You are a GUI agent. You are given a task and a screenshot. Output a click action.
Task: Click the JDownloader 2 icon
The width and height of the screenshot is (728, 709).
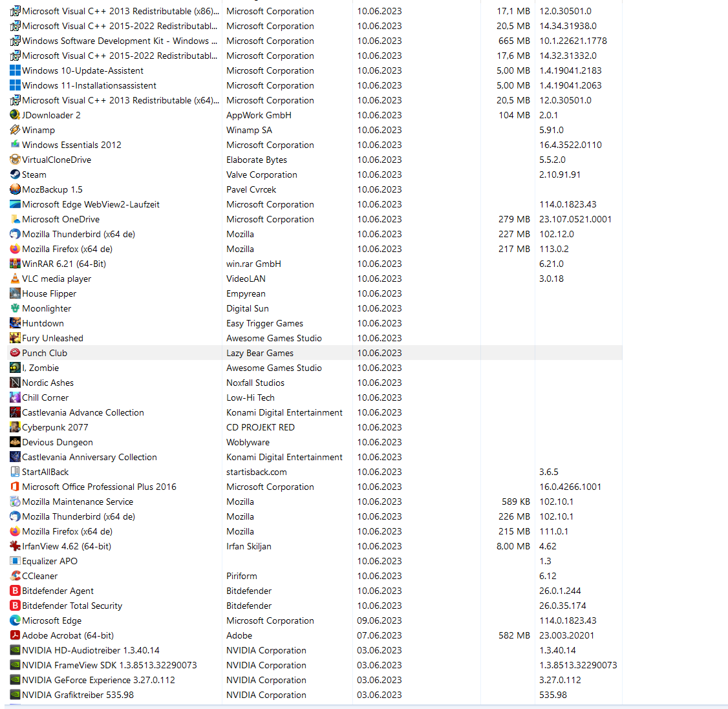coord(15,114)
